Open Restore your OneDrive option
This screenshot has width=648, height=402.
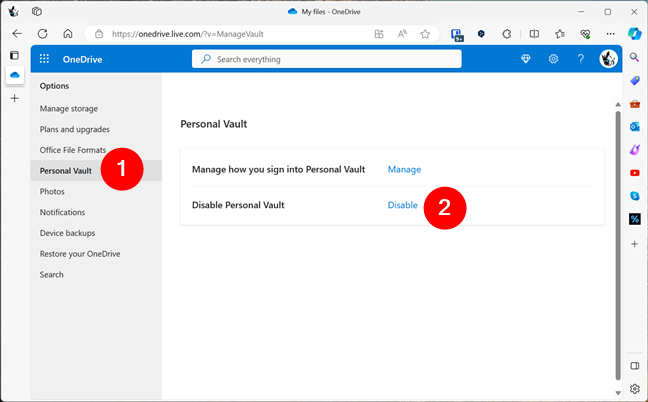(80, 254)
